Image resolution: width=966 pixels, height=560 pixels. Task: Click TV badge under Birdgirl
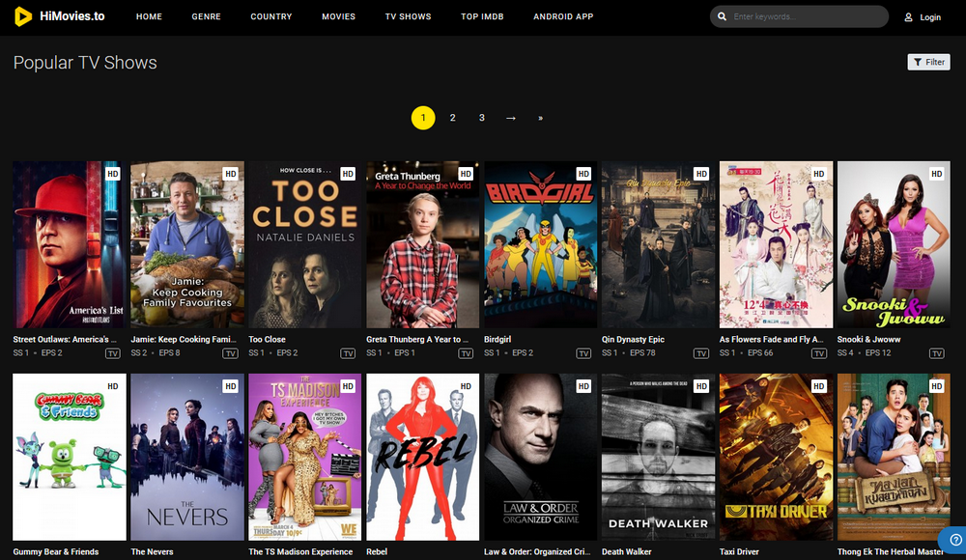[583, 353]
